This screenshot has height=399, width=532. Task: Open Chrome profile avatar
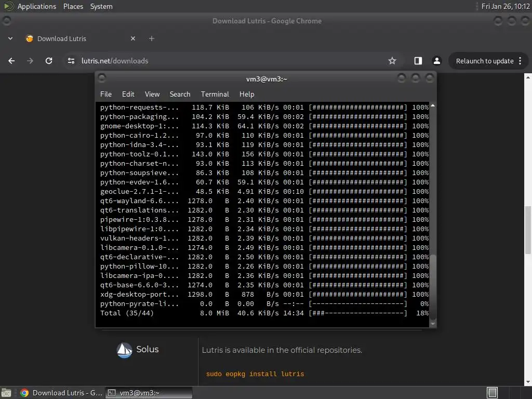(x=436, y=61)
